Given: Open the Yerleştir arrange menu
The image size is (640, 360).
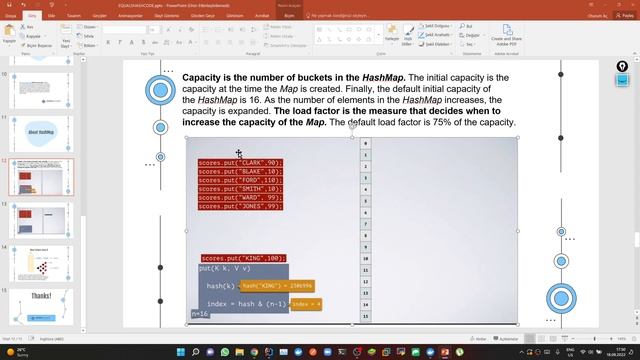Looking at the screenshot, I should pyautogui.click(x=392, y=33).
